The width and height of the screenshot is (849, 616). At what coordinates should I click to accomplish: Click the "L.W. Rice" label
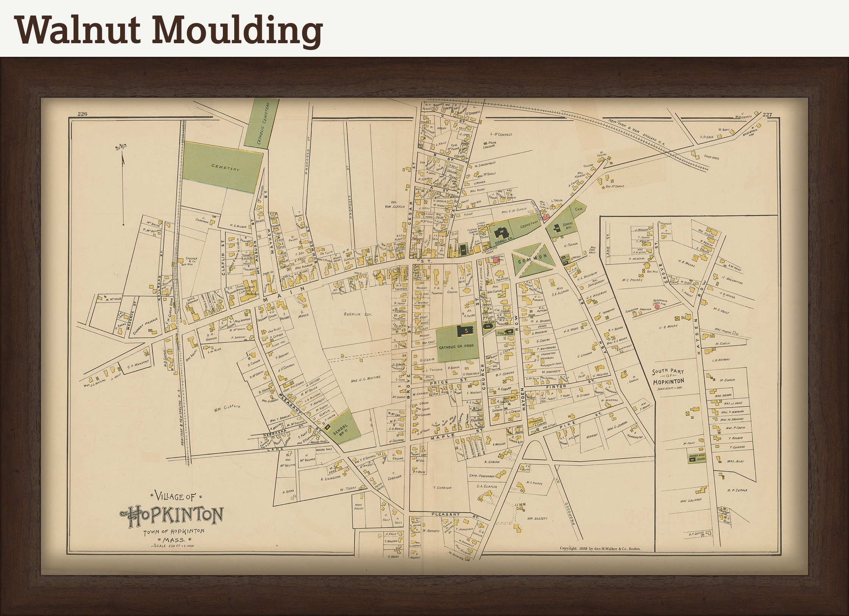pyautogui.click(x=215, y=351)
